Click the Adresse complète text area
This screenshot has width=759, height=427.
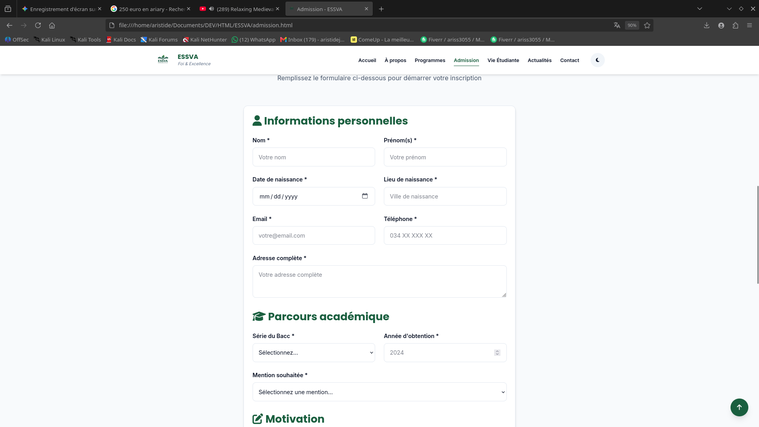[380, 281]
